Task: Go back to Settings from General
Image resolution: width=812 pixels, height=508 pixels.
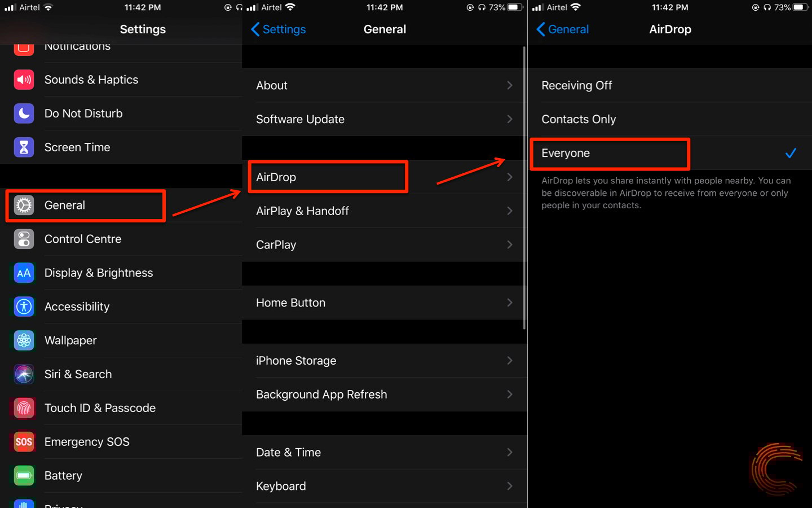Action: (279, 29)
